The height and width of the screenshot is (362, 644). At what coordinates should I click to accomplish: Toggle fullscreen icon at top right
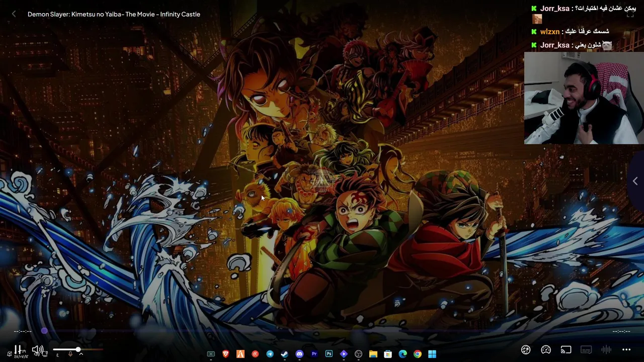(x=630, y=14)
